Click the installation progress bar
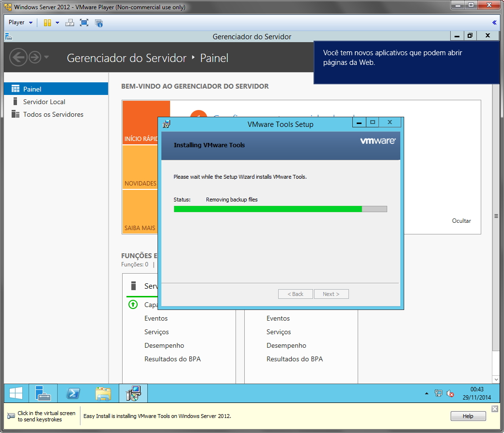Screen dimensions: 504x433 [x=280, y=209]
